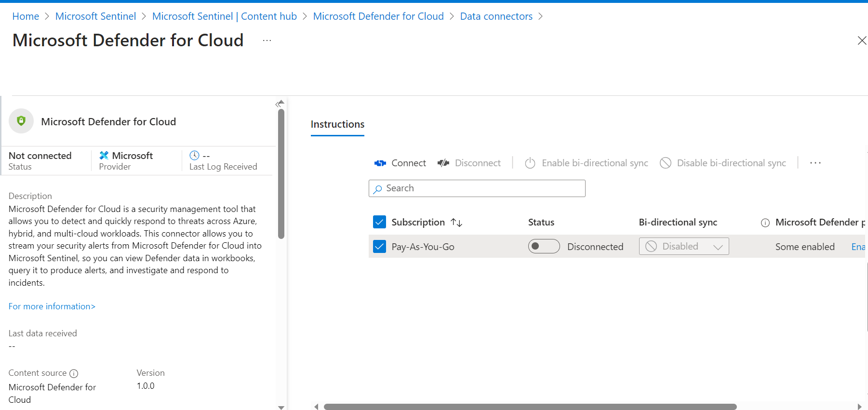868x410 pixels.
Task: Click the Microsoft Defender plans info icon
Action: 765,223
